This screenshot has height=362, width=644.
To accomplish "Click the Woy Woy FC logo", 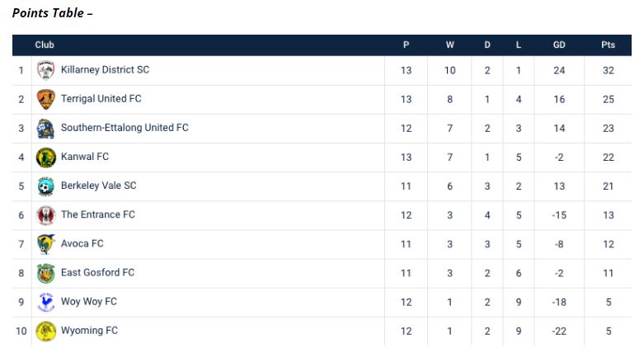I will point(46,302).
